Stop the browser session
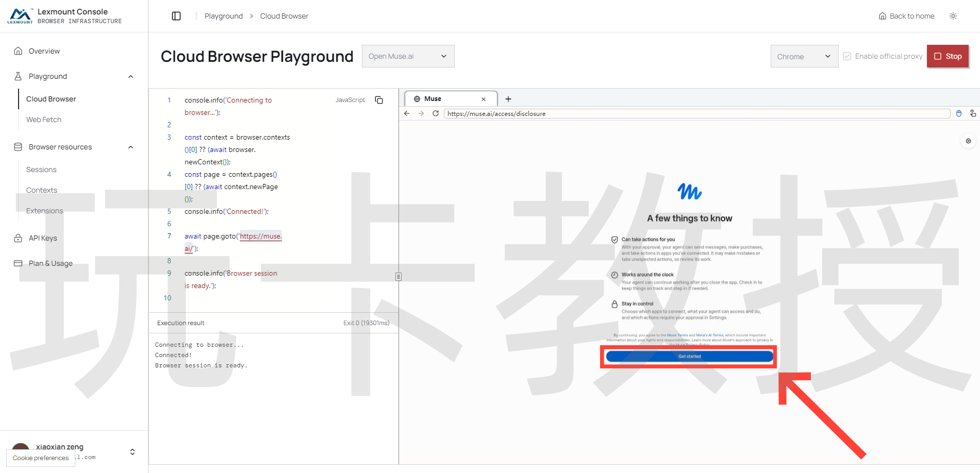The height and width of the screenshot is (473, 980). click(x=948, y=56)
